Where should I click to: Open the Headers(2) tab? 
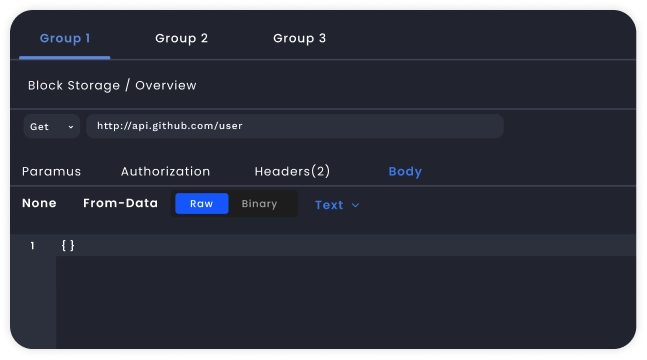point(292,171)
